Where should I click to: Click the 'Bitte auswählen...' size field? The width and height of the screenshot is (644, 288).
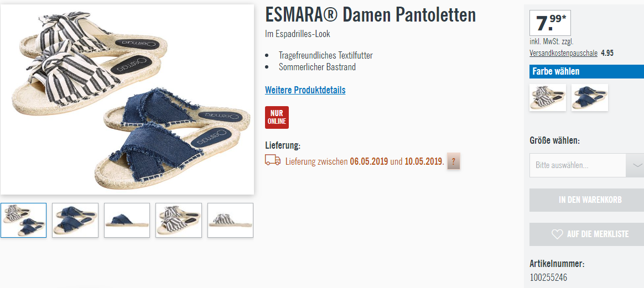(578, 165)
